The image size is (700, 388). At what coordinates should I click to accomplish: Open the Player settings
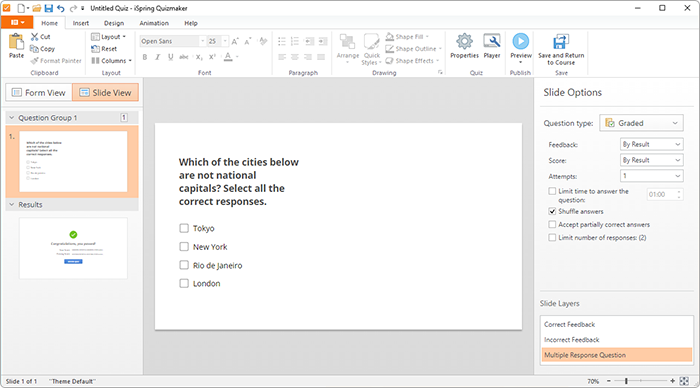(x=492, y=46)
